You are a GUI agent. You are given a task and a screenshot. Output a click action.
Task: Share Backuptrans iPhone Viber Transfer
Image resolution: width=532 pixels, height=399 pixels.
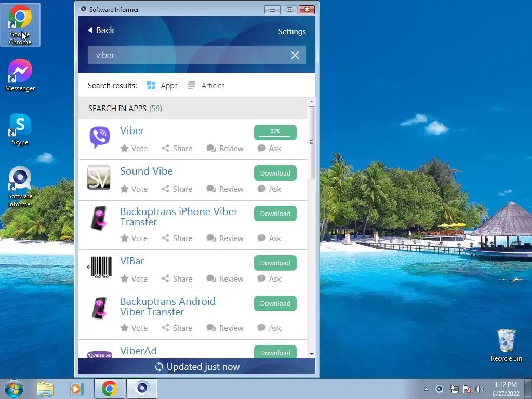pyautogui.click(x=177, y=238)
